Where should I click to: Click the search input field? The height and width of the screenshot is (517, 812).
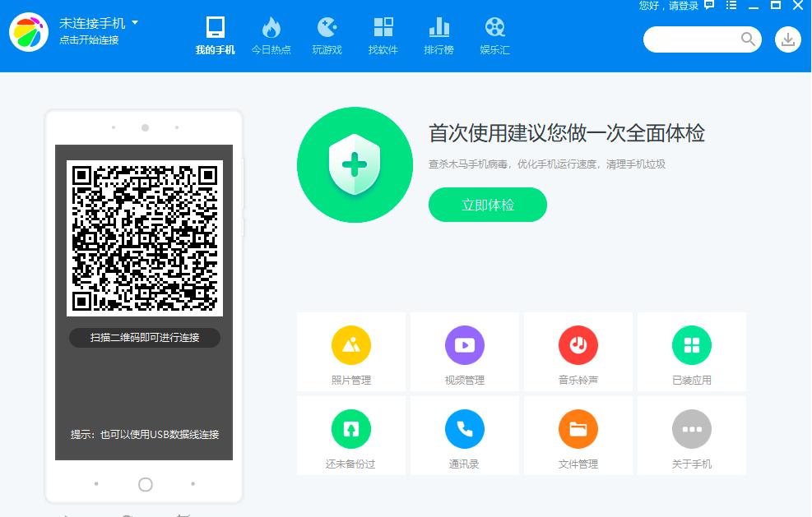(703, 39)
